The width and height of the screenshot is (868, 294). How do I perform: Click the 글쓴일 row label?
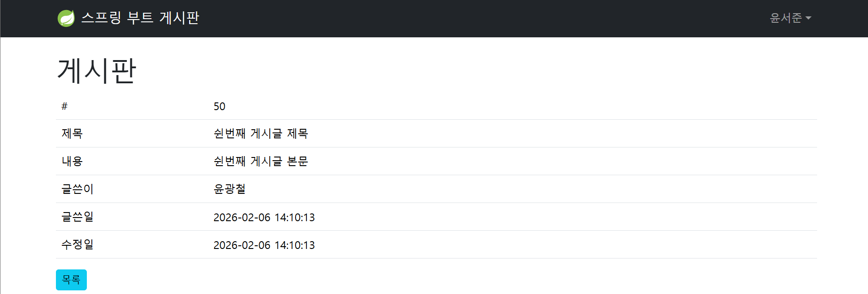pos(77,217)
